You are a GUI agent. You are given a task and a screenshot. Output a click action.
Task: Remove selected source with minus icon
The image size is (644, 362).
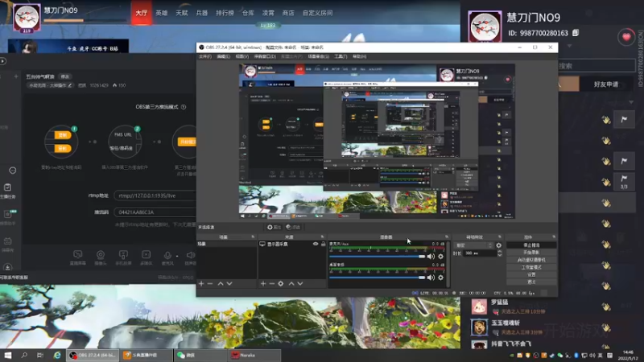coord(271,284)
